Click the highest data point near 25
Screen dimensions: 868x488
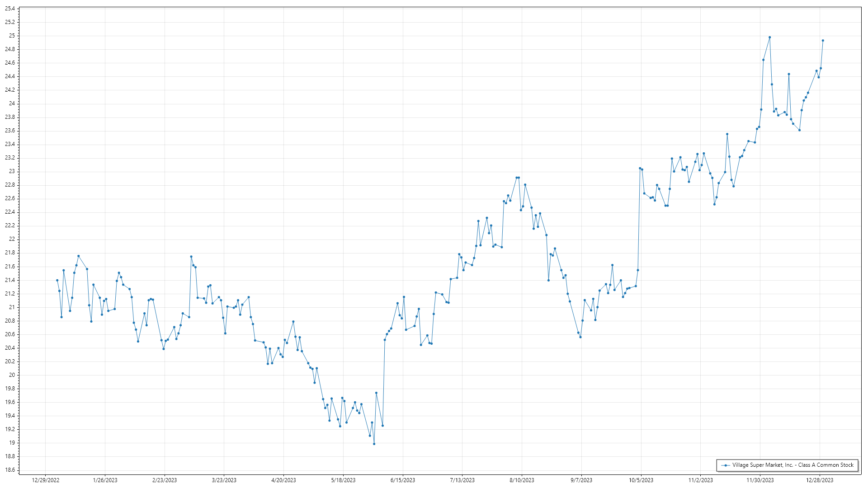(769, 38)
